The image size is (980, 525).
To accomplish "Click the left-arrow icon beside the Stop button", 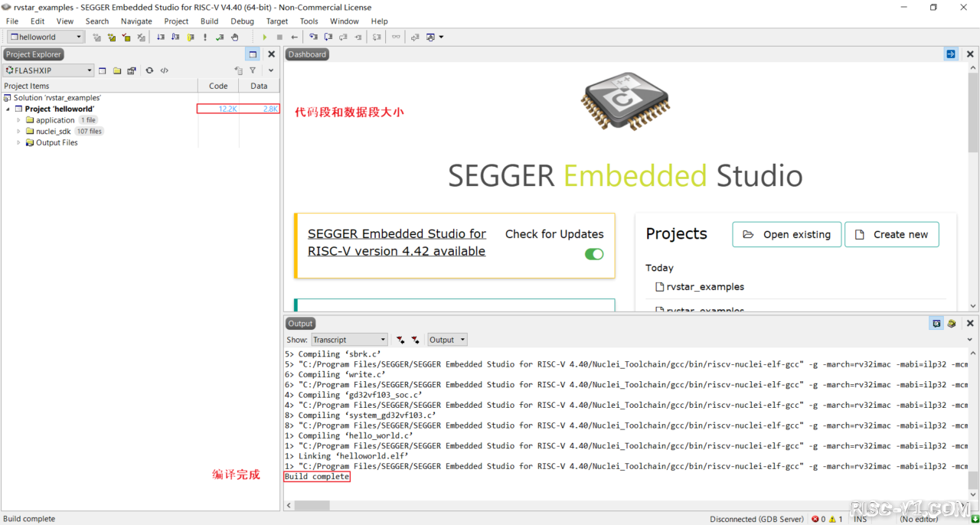I will pyautogui.click(x=294, y=37).
